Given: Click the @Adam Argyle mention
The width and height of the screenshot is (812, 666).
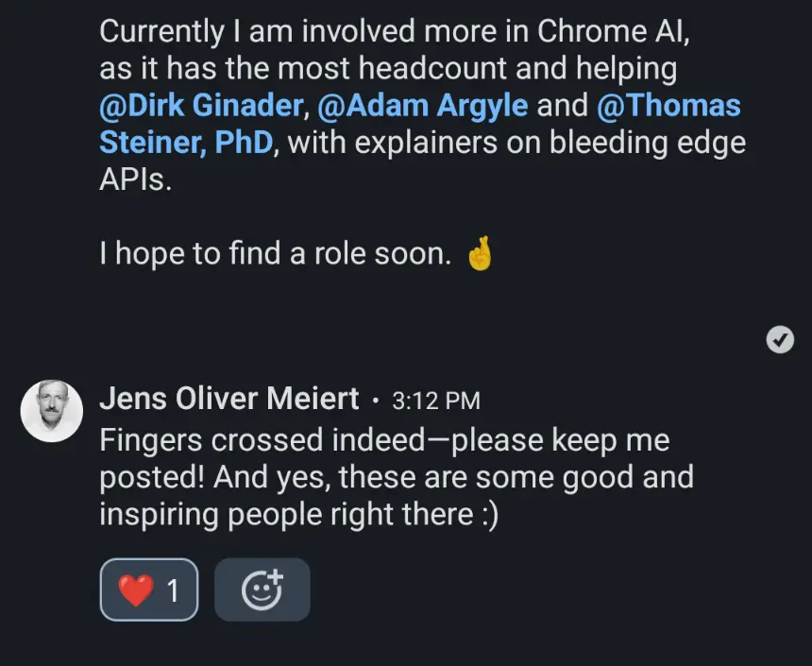Looking at the screenshot, I should click(x=423, y=105).
